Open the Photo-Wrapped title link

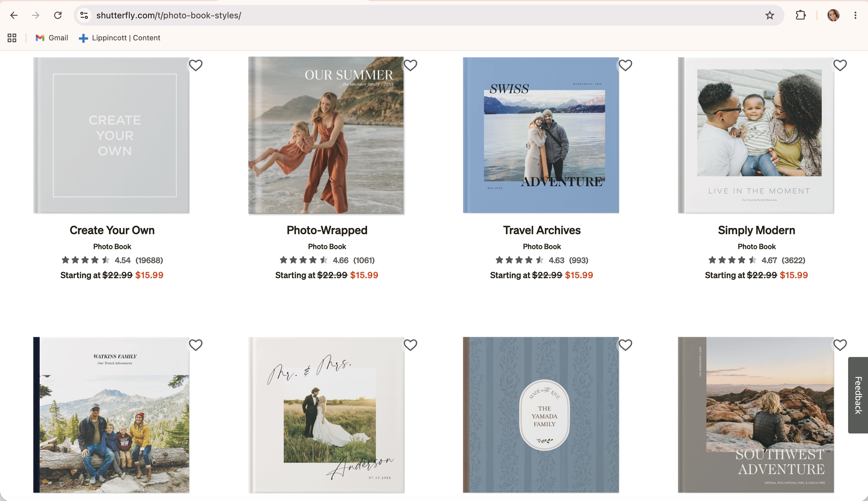[x=327, y=230]
